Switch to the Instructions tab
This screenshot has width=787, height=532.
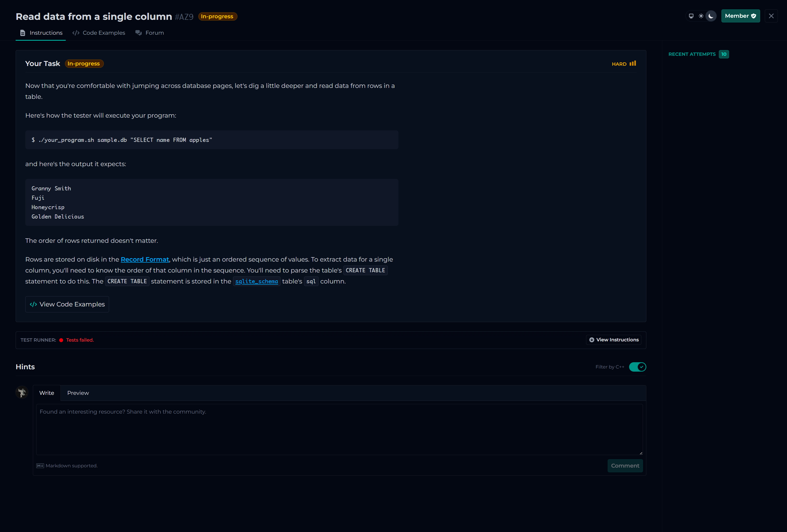coord(41,33)
